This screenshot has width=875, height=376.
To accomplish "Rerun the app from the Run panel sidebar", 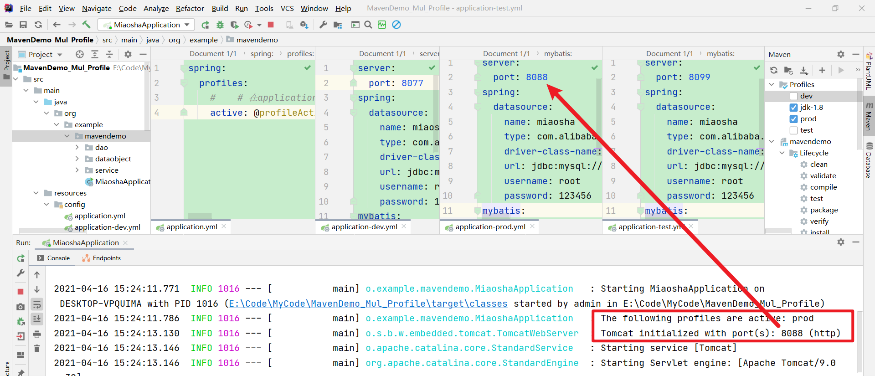I will pyautogui.click(x=21, y=259).
